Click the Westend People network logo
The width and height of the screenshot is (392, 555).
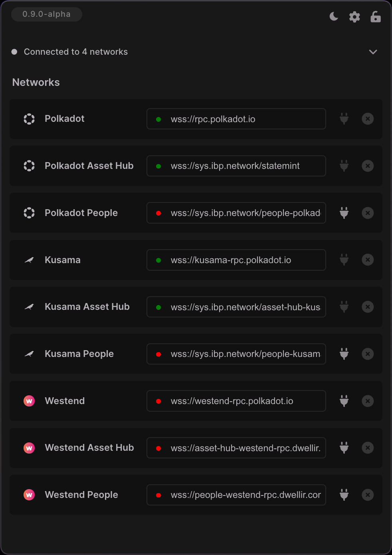[29, 495]
